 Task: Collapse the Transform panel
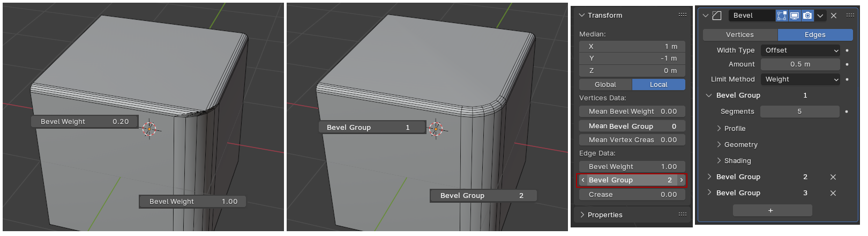point(582,16)
